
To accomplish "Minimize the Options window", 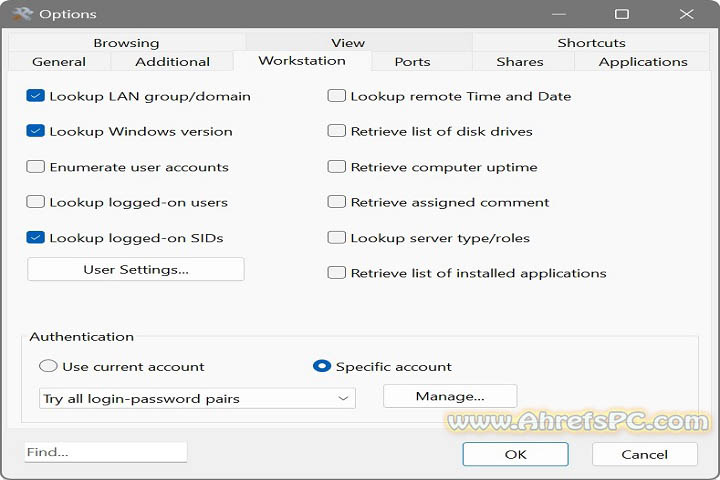I will coord(558,14).
